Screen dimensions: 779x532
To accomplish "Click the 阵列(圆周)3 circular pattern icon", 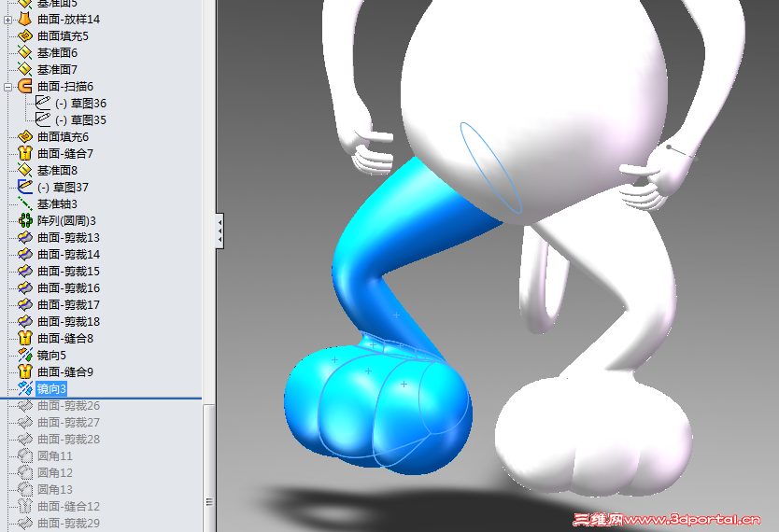I will pyautogui.click(x=25, y=221).
